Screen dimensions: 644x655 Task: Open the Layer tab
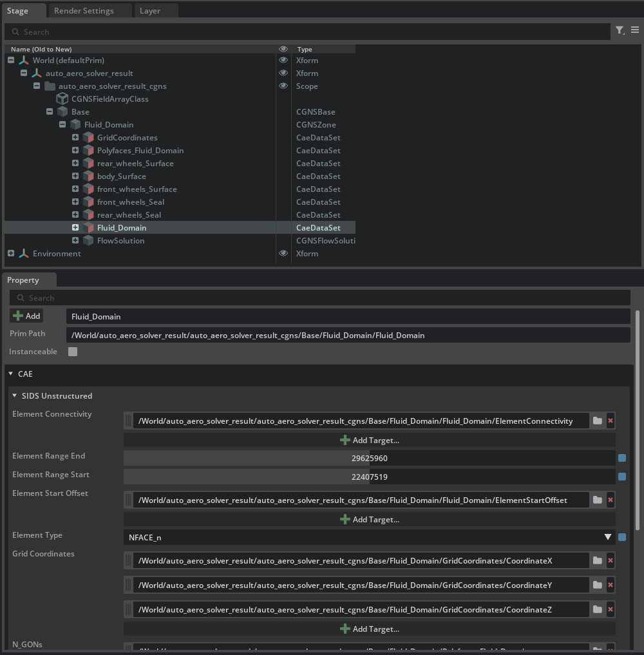tap(150, 10)
